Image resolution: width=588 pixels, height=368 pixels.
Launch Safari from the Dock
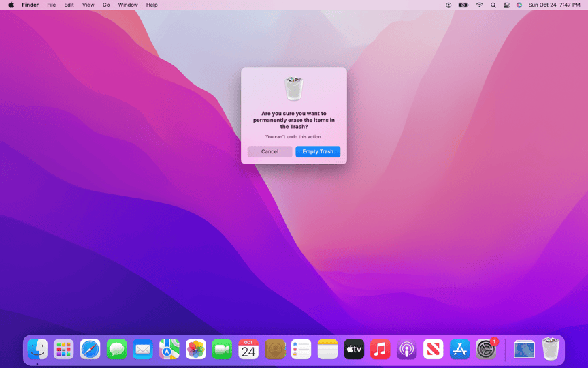pyautogui.click(x=90, y=349)
